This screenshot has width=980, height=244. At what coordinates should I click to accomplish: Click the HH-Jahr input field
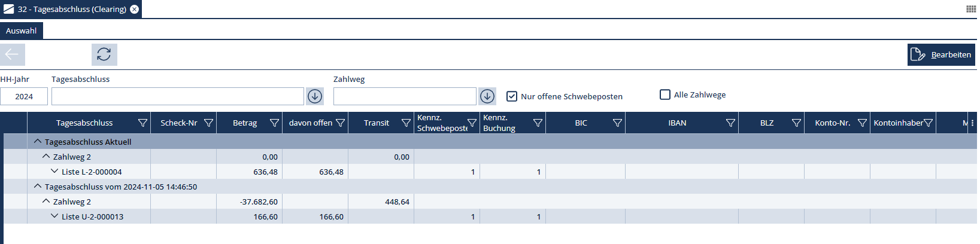pos(24,96)
